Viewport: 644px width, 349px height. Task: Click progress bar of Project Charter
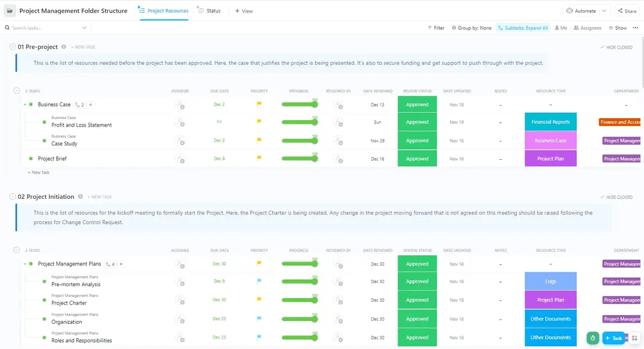[299, 300]
